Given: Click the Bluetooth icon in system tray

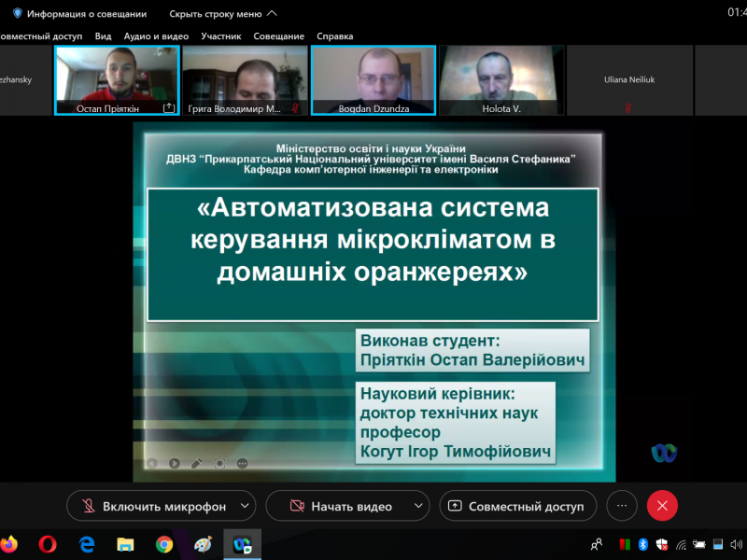Looking at the screenshot, I should [x=642, y=544].
